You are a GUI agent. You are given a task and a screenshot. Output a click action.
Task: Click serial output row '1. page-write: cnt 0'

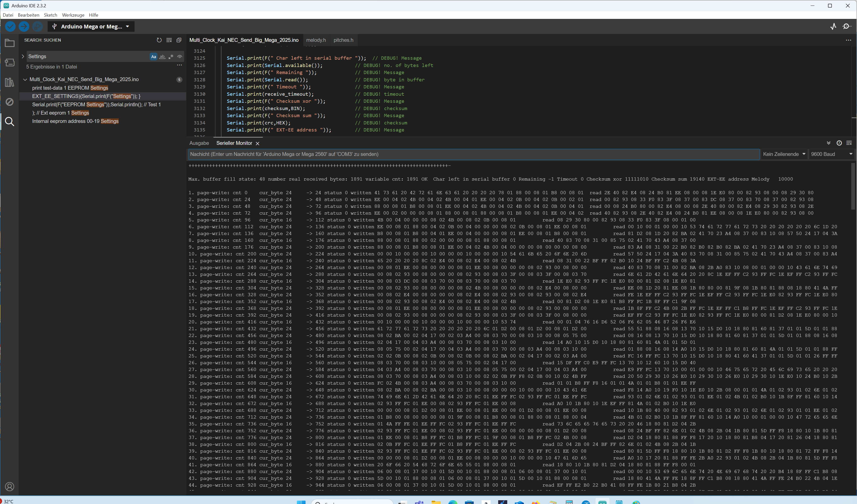pos(501,193)
